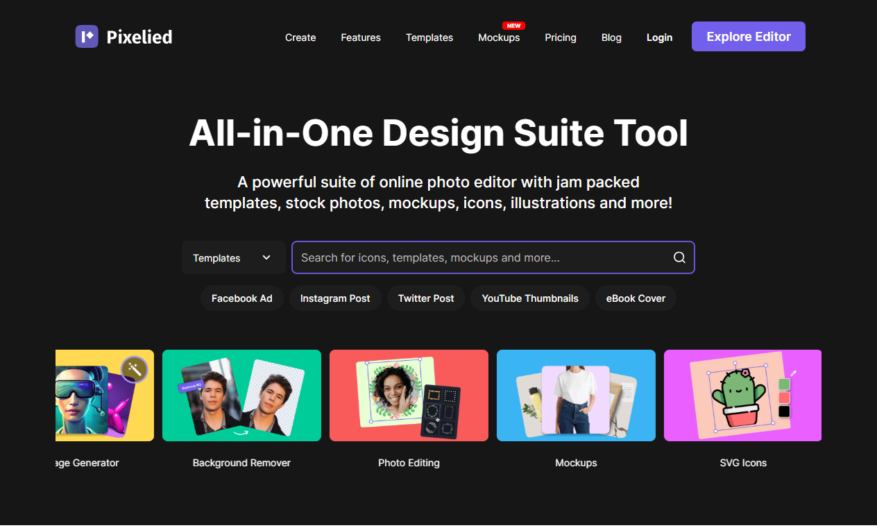Screen dimensions: 877x528
Task: Select the YouTube Thumbnails chip
Action: [x=530, y=299]
